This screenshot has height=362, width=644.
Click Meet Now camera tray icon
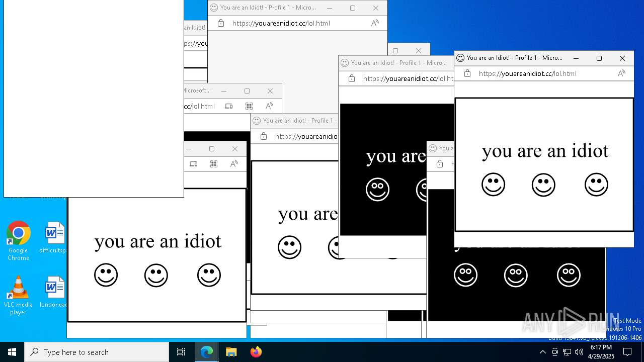click(x=555, y=352)
